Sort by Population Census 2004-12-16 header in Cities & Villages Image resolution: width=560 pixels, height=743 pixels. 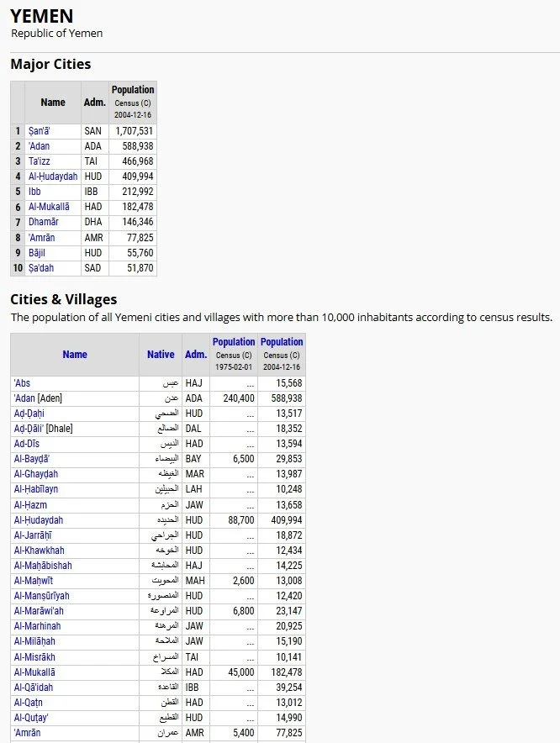coord(282,342)
